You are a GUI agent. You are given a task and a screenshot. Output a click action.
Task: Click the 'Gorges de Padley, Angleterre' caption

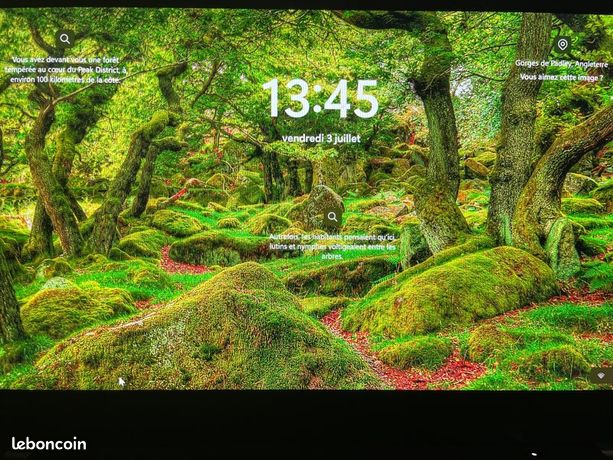tap(561, 64)
